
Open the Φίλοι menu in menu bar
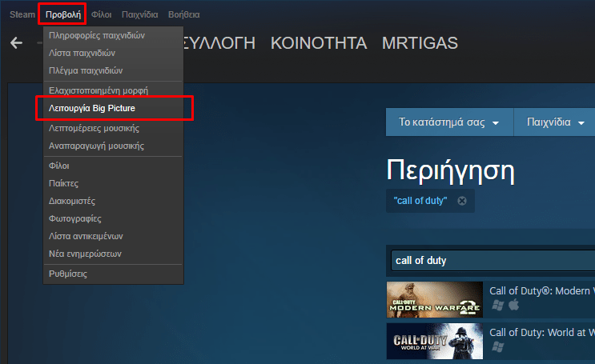[x=102, y=14]
